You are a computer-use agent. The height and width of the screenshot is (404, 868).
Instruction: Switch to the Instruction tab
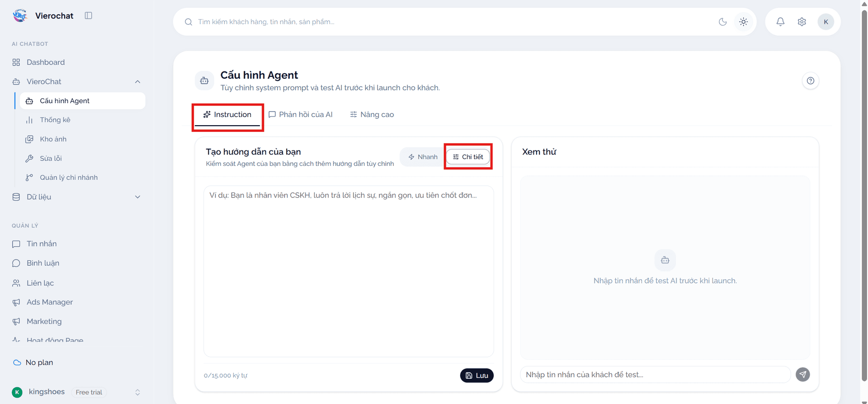coord(227,115)
